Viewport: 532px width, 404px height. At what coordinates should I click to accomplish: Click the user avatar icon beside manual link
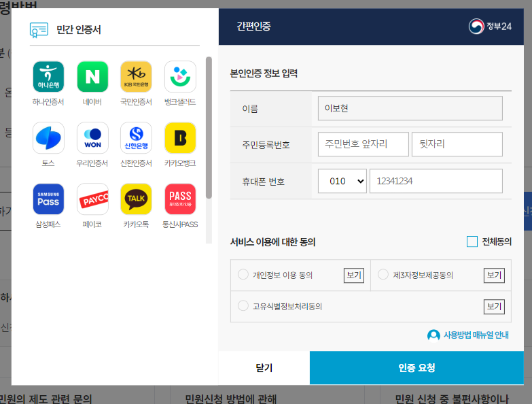[433, 335]
